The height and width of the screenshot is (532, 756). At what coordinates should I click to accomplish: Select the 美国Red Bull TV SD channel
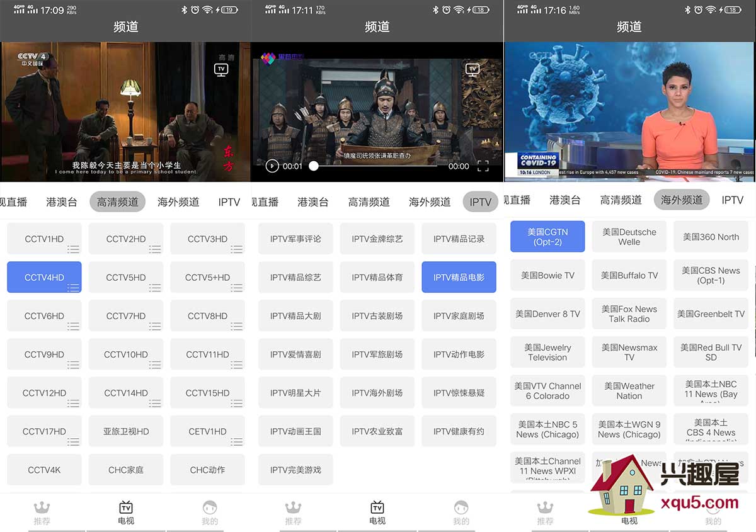pyautogui.click(x=711, y=352)
